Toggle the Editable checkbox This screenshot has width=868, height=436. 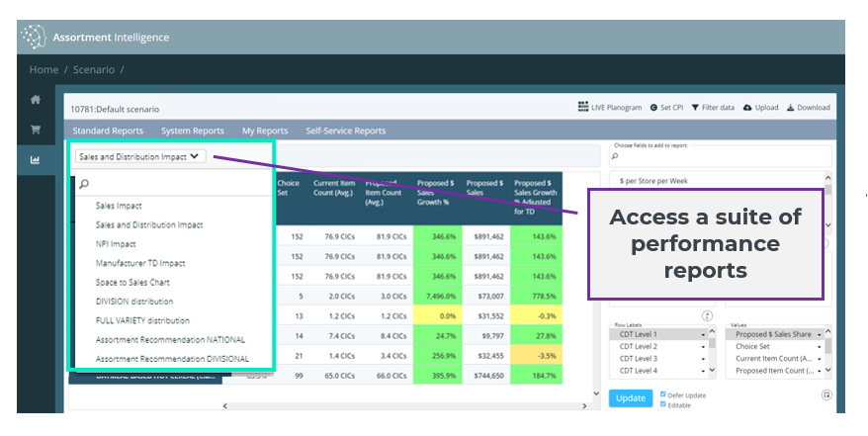tap(662, 403)
